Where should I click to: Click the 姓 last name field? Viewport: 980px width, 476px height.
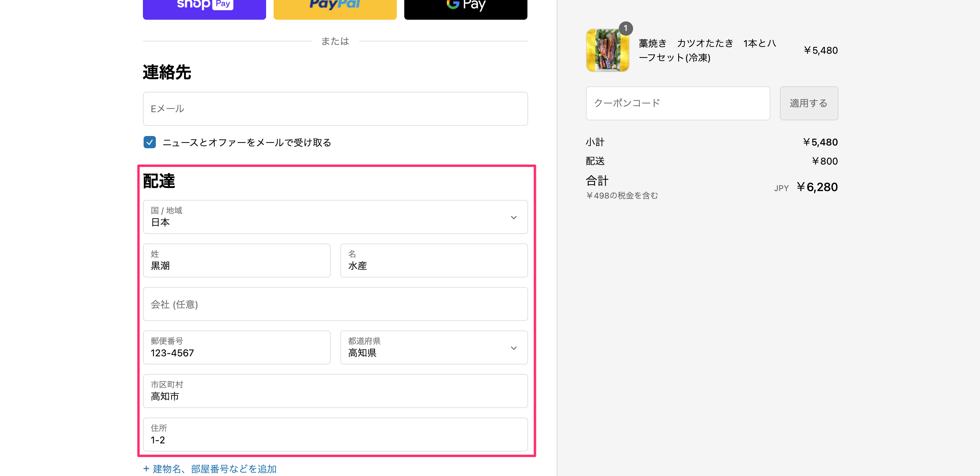[x=236, y=260]
